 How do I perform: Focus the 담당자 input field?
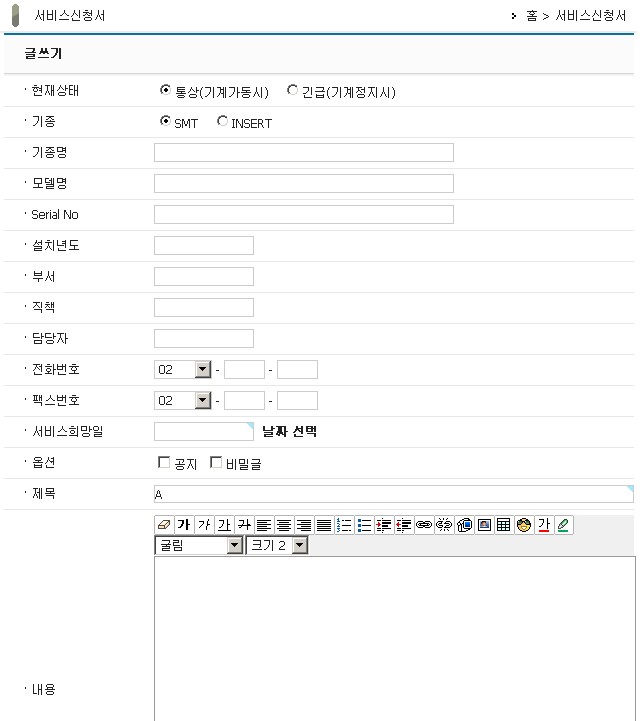[204, 339]
